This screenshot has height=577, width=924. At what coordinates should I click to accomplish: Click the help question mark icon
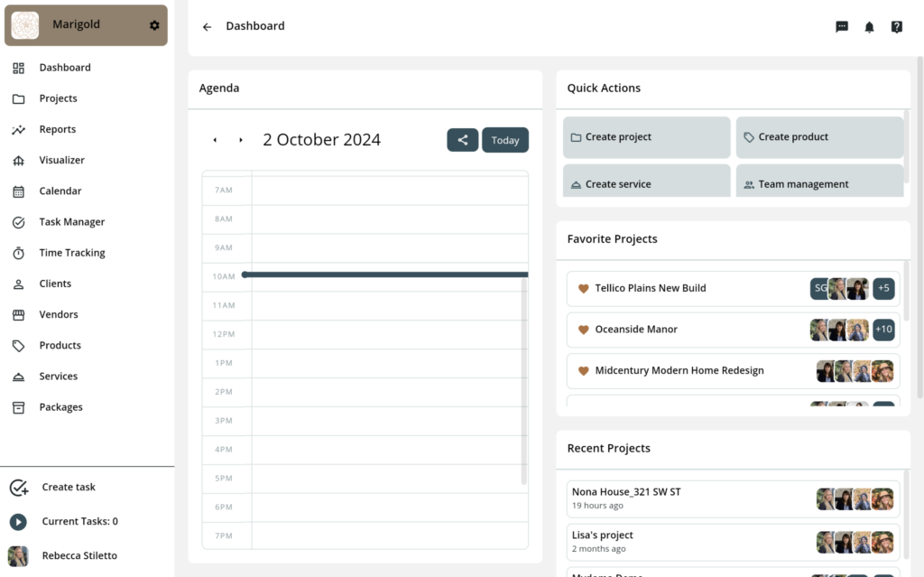coord(896,27)
